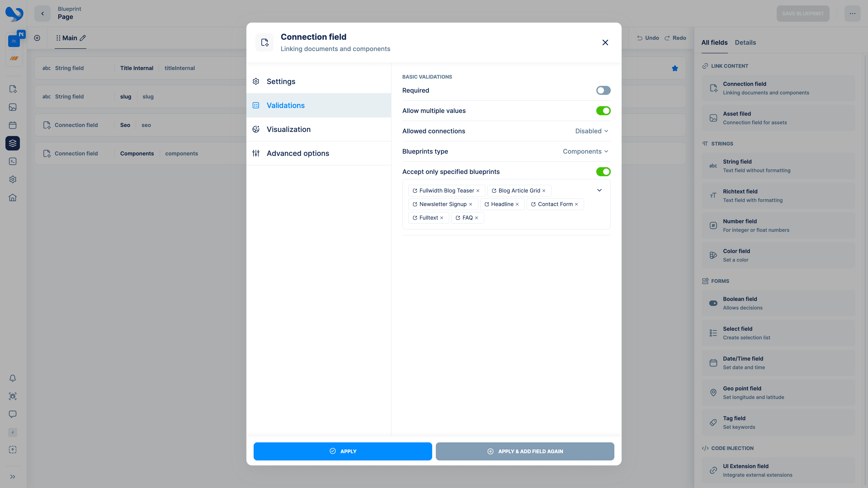Screen dimensions: 868x488
Task: Expand sidebar with double-chevron icon
Action: pyautogui.click(x=12, y=476)
